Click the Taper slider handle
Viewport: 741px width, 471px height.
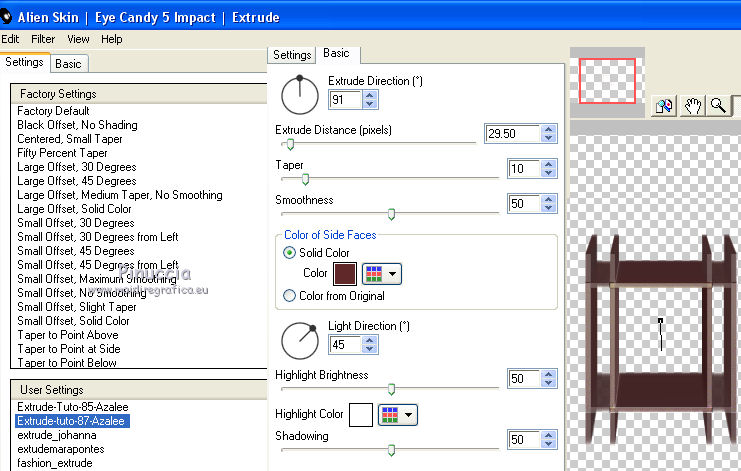(305, 179)
